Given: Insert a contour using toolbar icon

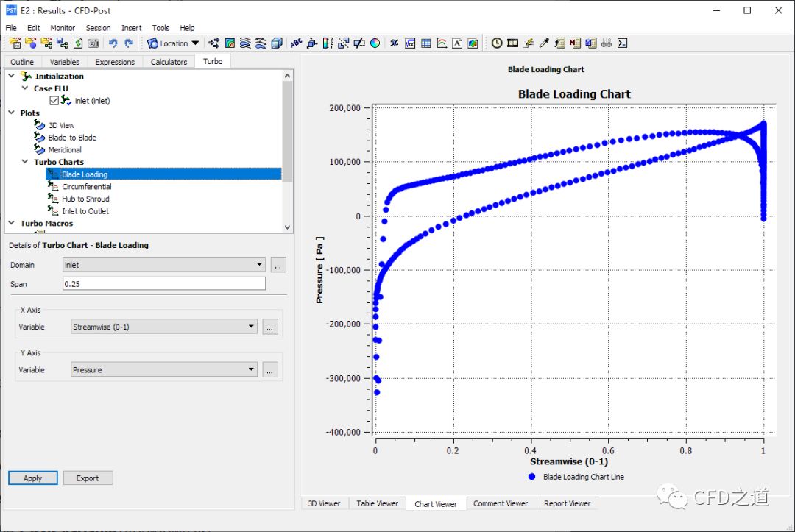Looking at the screenshot, I should [x=230, y=43].
